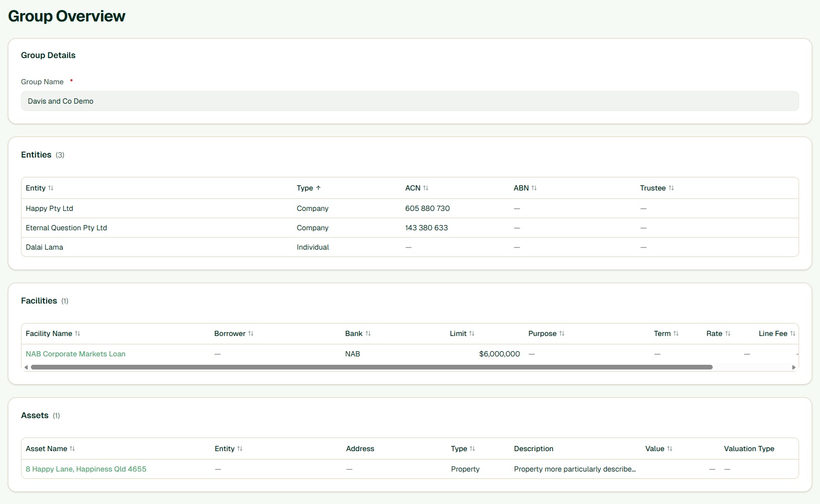Sort assets by Asset Name icon
The width and height of the screenshot is (820, 504).
pyautogui.click(x=72, y=449)
